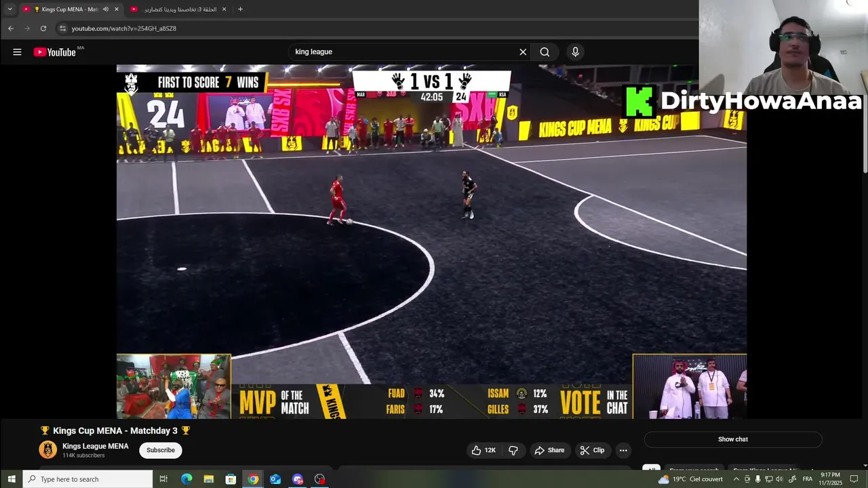Click the '114K subscribers' text

coord(83,455)
